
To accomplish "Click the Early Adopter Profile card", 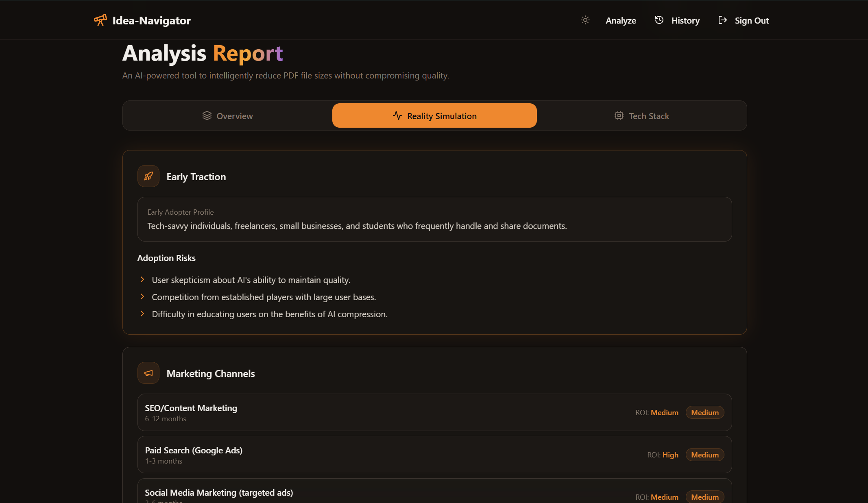I will click(x=434, y=219).
